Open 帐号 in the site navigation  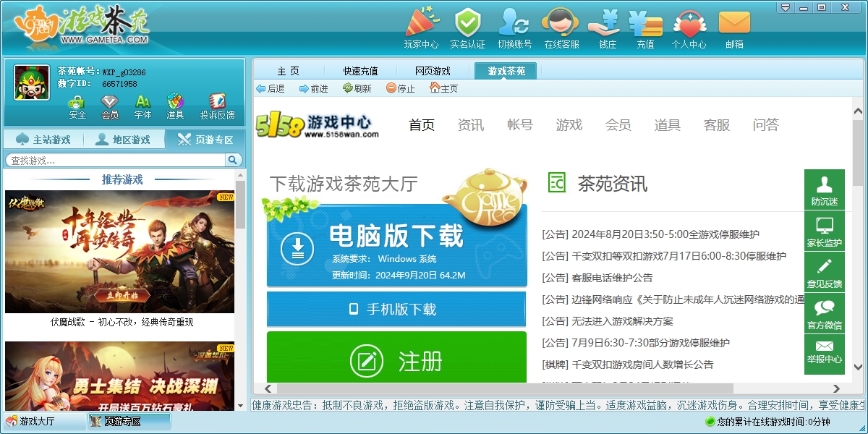pyautogui.click(x=520, y=125)
